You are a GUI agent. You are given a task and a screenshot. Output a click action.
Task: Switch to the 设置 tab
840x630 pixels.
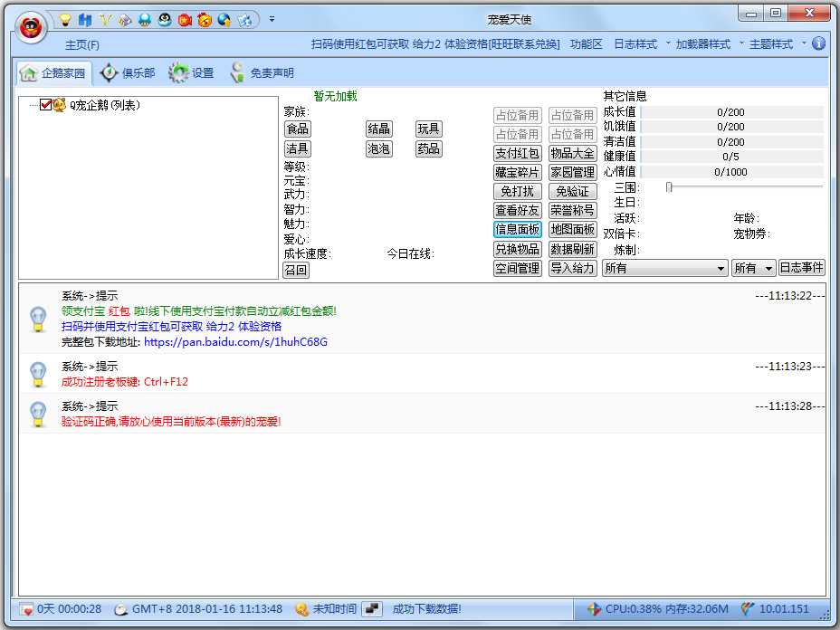[x=191, y=72]
